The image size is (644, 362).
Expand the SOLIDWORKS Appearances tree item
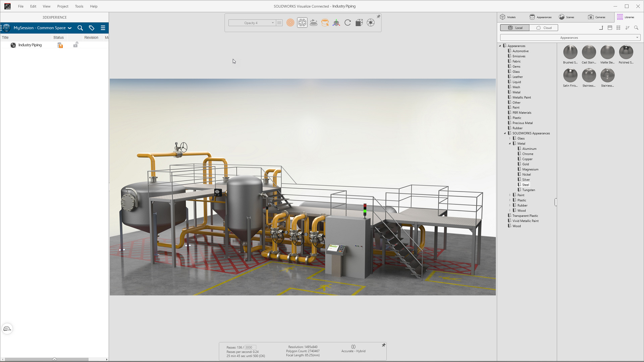pyautogui.click(x=505, y=133)
